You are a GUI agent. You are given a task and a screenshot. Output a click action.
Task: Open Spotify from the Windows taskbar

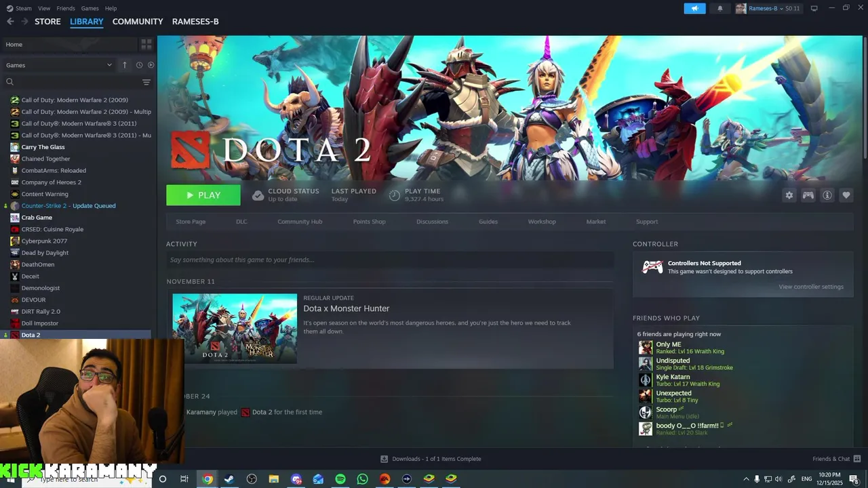340,479
